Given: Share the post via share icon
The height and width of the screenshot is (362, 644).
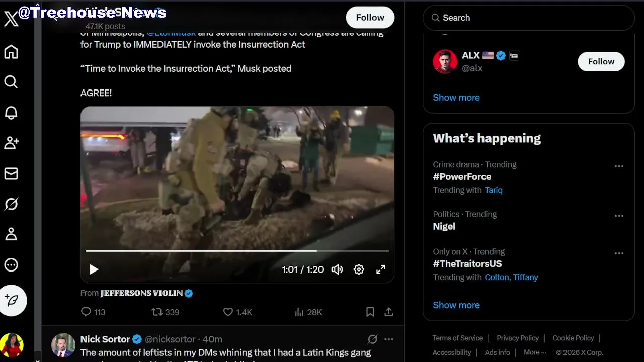Looking at the screenshot, I should pyautogui.click(x=389, y=312).
